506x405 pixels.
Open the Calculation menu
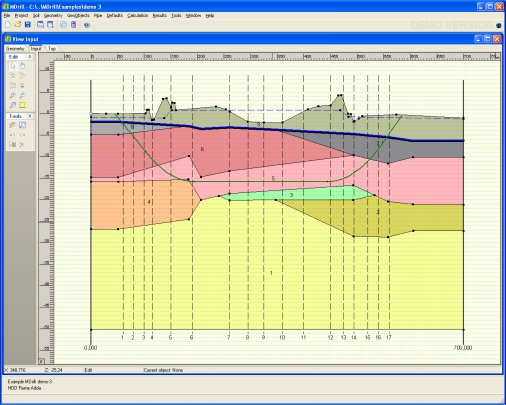pos(138,16)
